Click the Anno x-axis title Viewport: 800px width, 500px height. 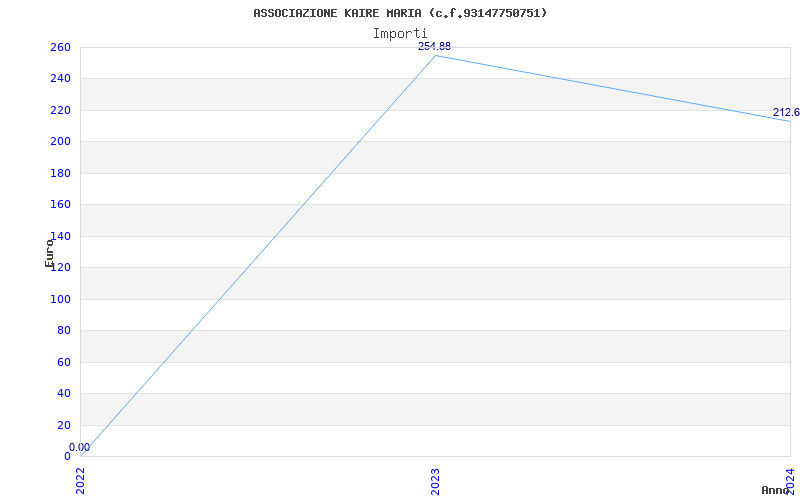[776, 490]
